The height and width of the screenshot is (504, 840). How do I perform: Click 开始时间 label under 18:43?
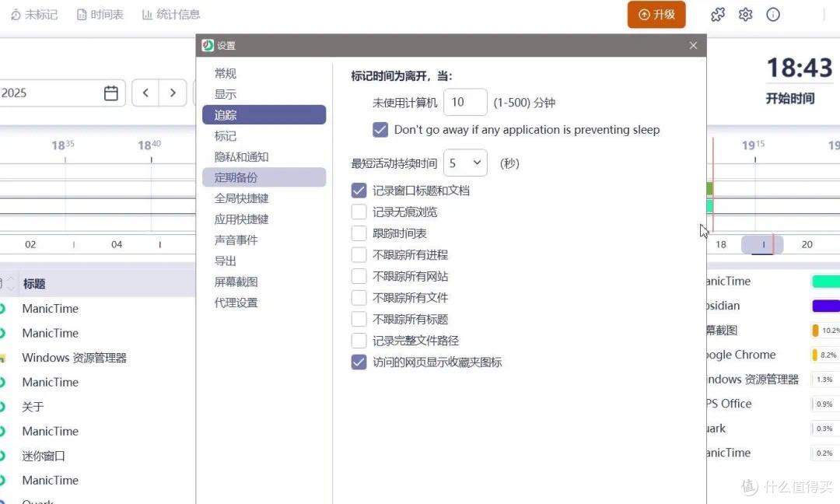(790, 99)
